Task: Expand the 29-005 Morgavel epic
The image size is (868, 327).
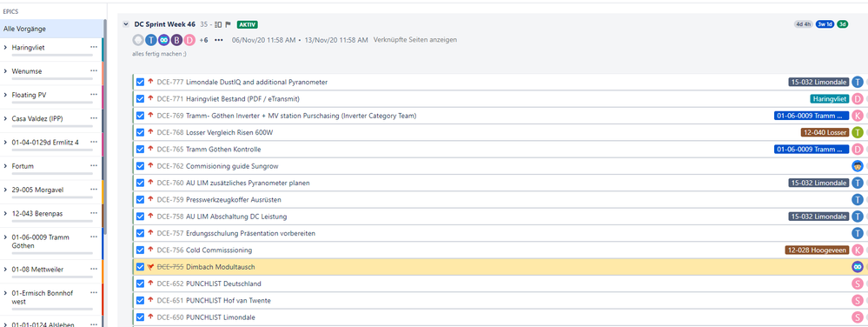Action: tap(5, 190)
